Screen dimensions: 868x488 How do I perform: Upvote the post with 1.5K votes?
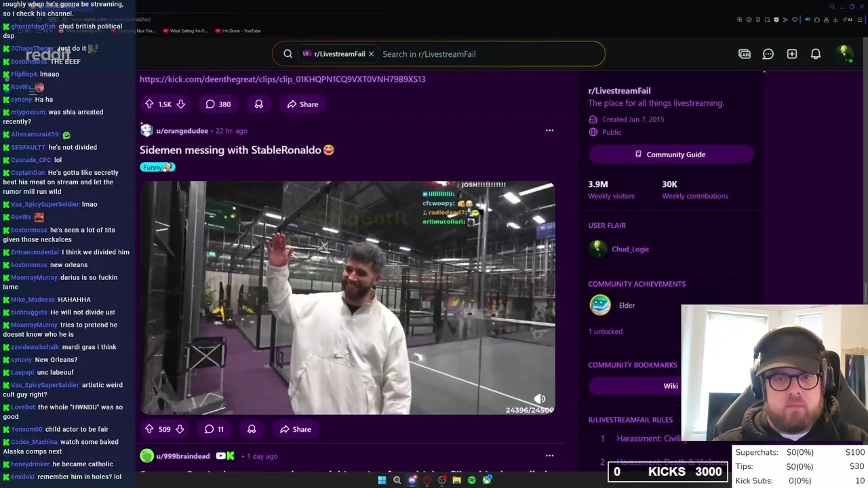[149, 104]
